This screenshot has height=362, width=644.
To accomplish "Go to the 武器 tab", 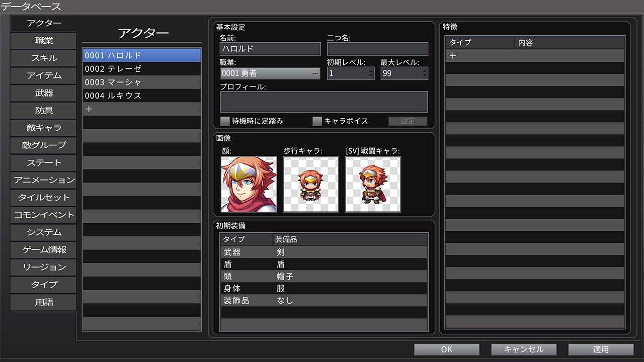I will click(x=43, y=93).
